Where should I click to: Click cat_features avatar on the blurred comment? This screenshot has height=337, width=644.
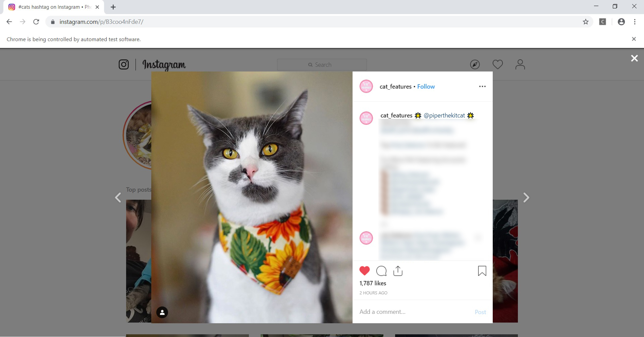click(x=366, y=238)
